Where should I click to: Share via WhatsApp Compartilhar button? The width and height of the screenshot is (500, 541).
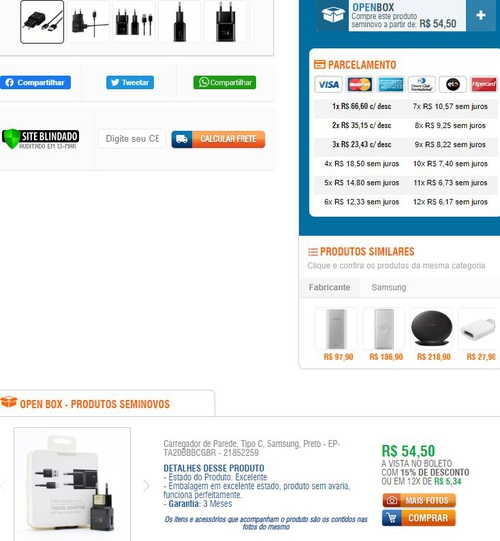[225, 82]
